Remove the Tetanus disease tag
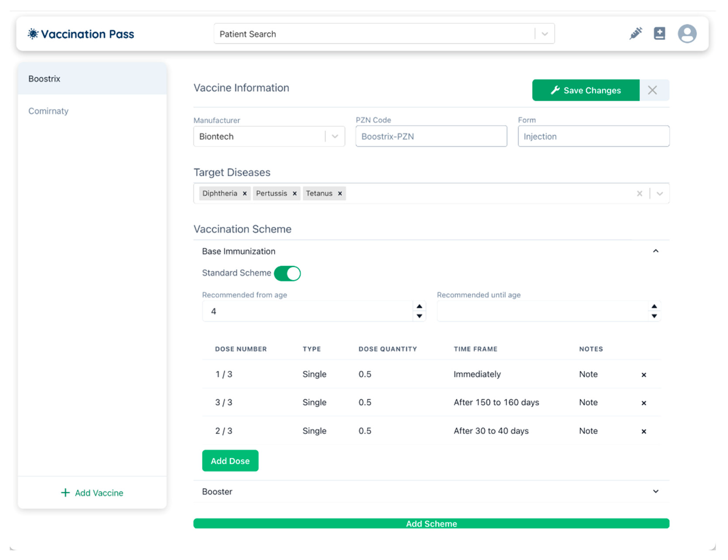Viewport: 728px width, 560px height. (340, 194)
